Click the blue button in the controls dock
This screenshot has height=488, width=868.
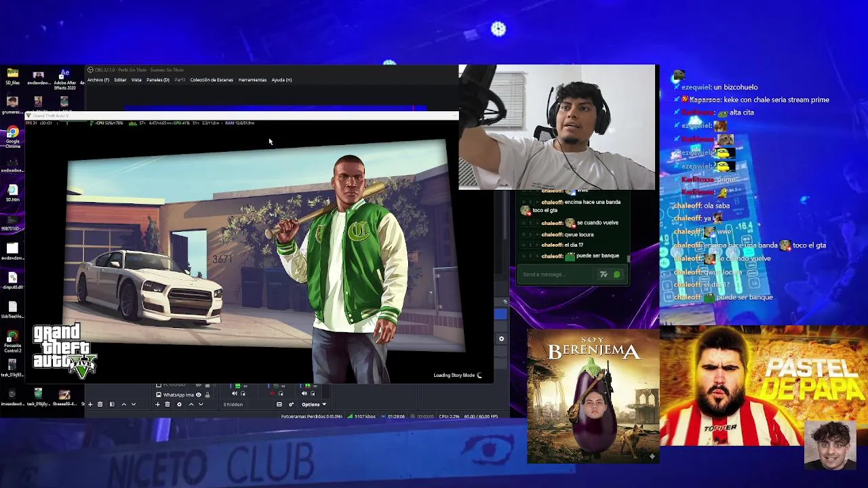pos(500,314)
